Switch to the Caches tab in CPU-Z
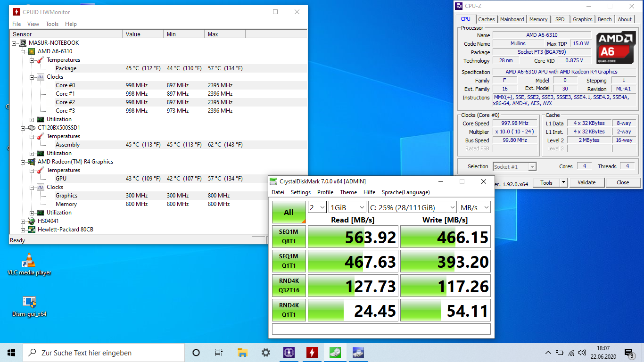Viewport: 644px width, 362px height. click(x=487, y=19)
